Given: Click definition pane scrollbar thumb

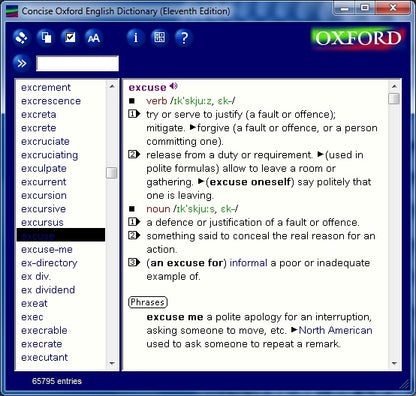Looking at the screenshot, I should pos(394,99).
